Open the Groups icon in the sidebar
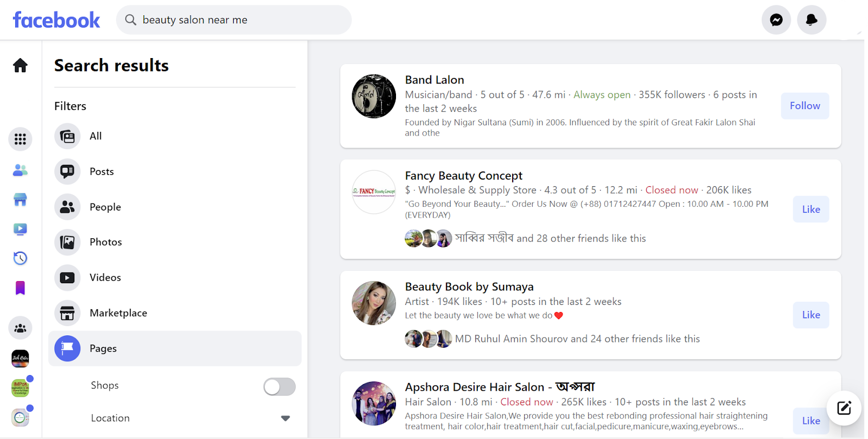Viewport: 868px width, 439px height. [x=20, y=328]
